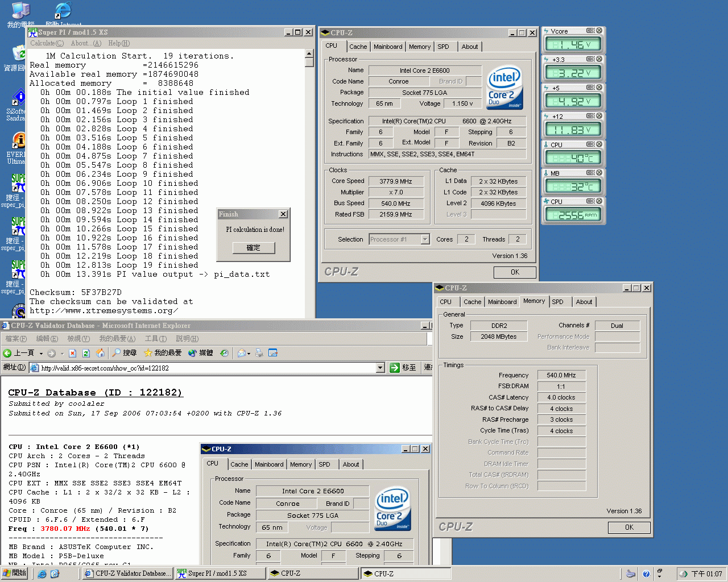
Task: Select CPU tab in Memory CPU-Z window
Action: click(x=446, y=302)
